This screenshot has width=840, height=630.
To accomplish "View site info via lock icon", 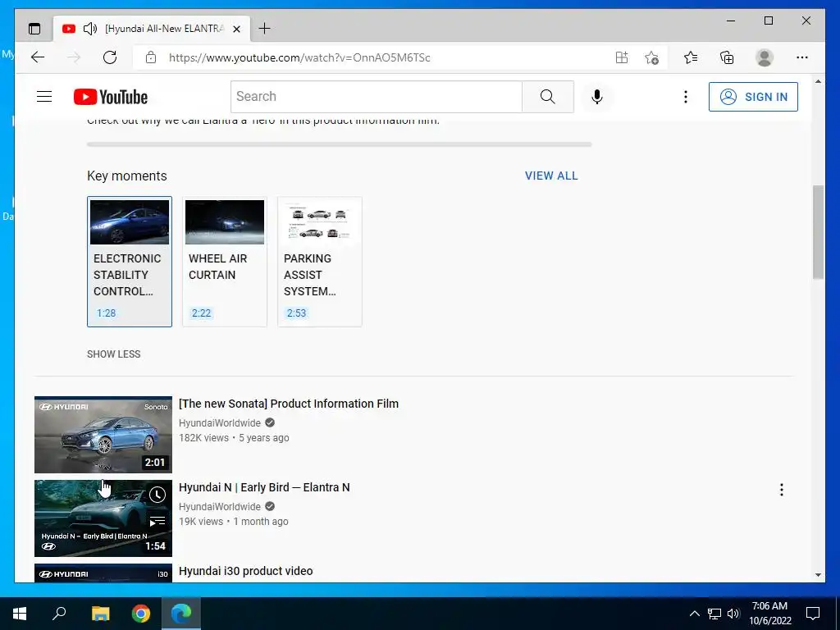I will [151, 57].
